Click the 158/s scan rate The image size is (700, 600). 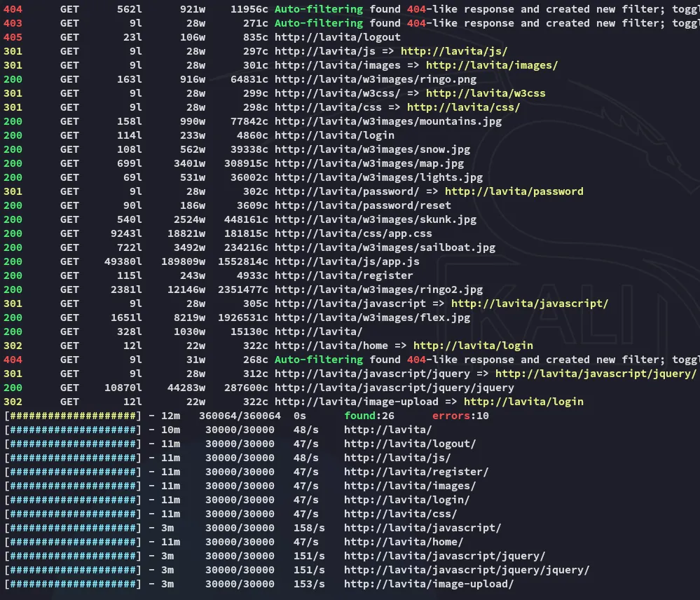click(309, 528)
